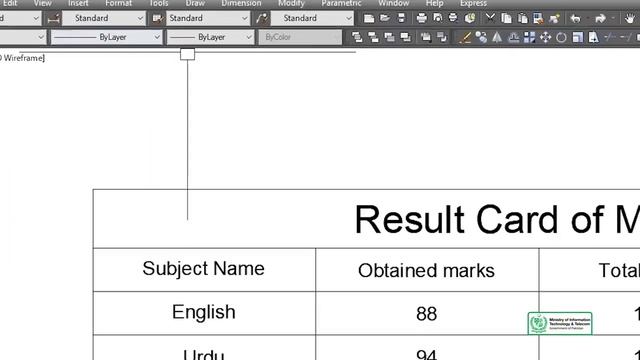Click the Bring Above Objects icon
The height and width of the screenshot is (360, 640).
(x=389, y=38)
